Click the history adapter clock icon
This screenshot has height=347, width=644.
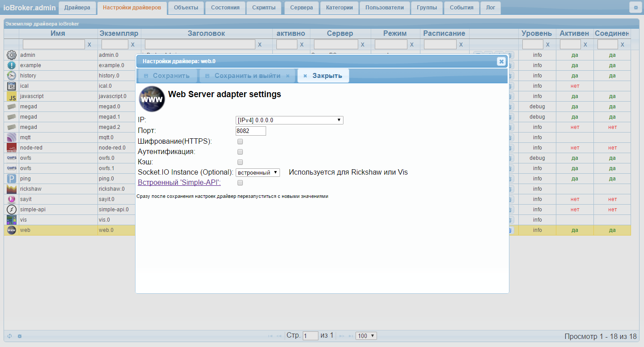tap(12, 76)
